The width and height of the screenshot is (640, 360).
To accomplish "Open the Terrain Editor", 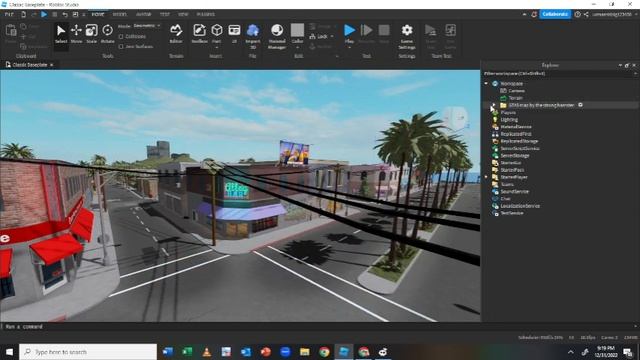I will 176,33.
